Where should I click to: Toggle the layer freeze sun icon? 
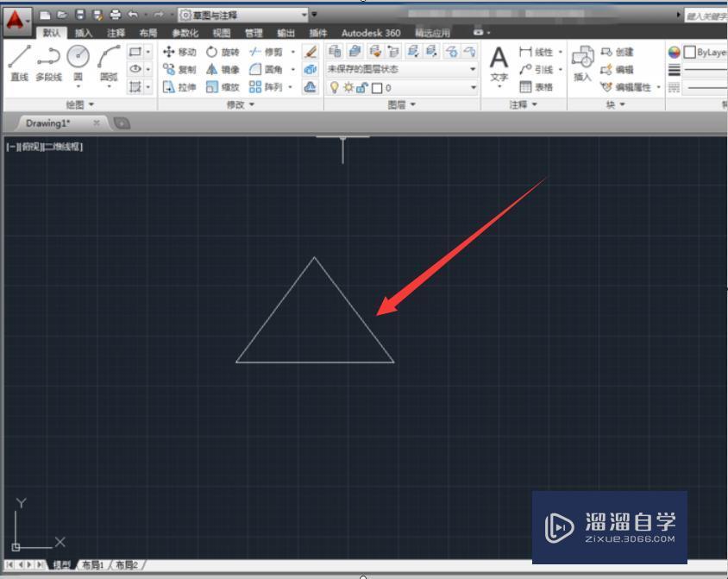point(348,87)
